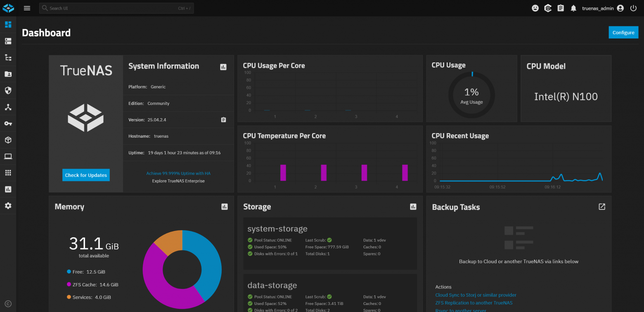Focus the Search UI input field
The image size is (644, 312).
click(116, 8)
